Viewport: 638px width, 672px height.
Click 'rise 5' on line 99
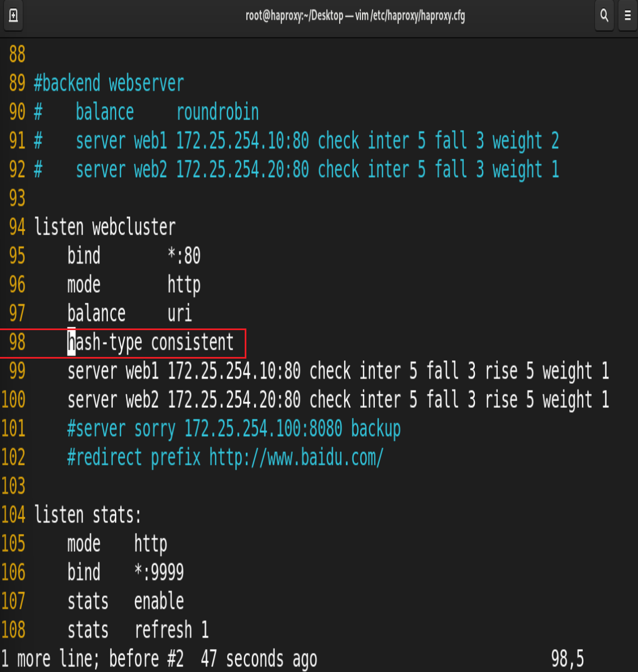(x=510, y=371)
